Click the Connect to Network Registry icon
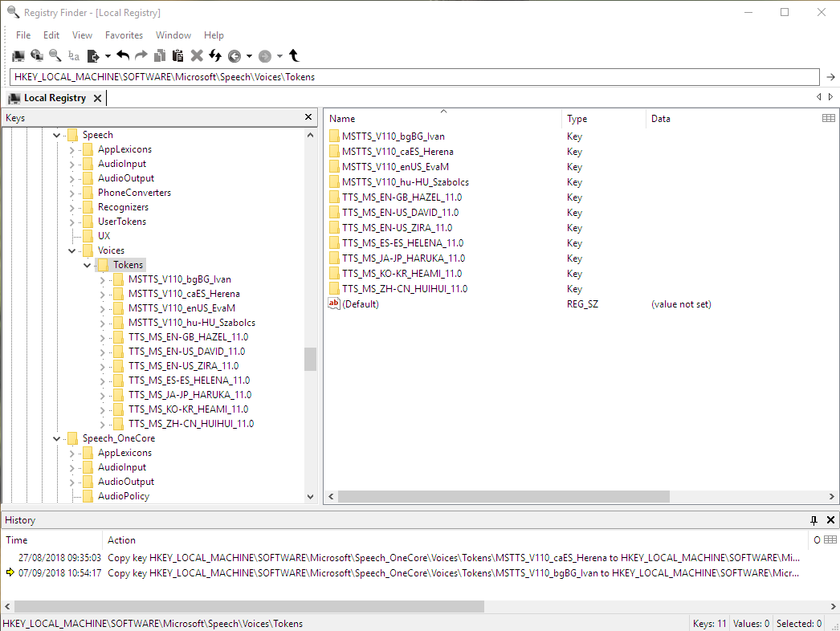Image resolution: width=840 pixels, height=631 pixels. click(37, 55)
